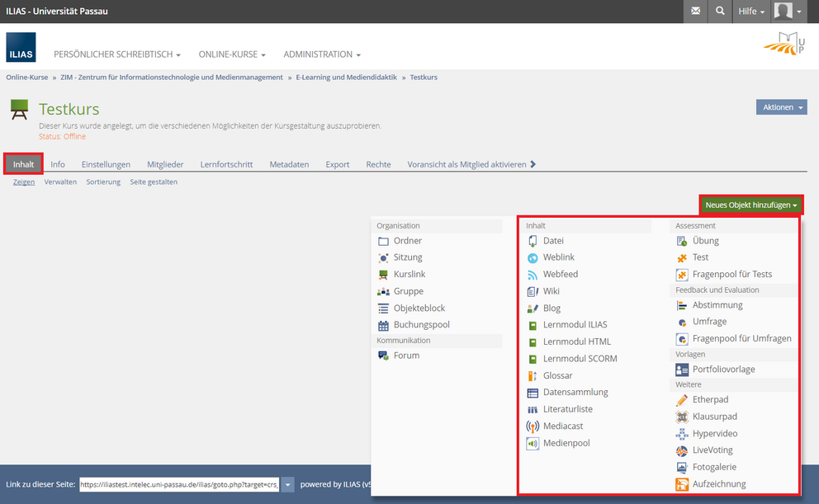Click the Kurslink icon

pyautogui.click(x=383, y=275)
